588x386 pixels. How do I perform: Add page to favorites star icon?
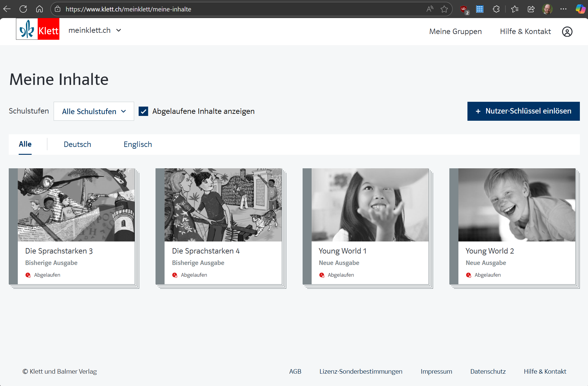pyautogui.click(x=444, y=9)
